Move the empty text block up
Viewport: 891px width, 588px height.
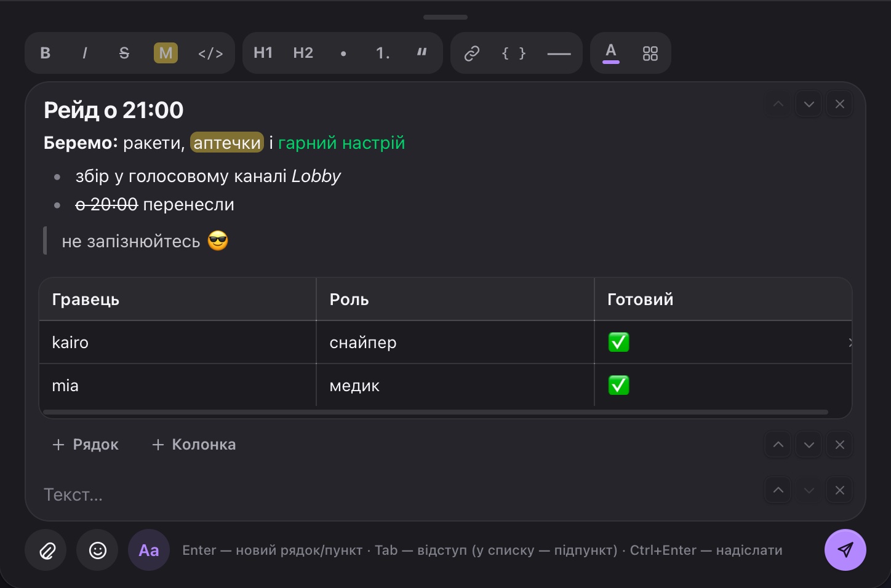tap(778, 490)
